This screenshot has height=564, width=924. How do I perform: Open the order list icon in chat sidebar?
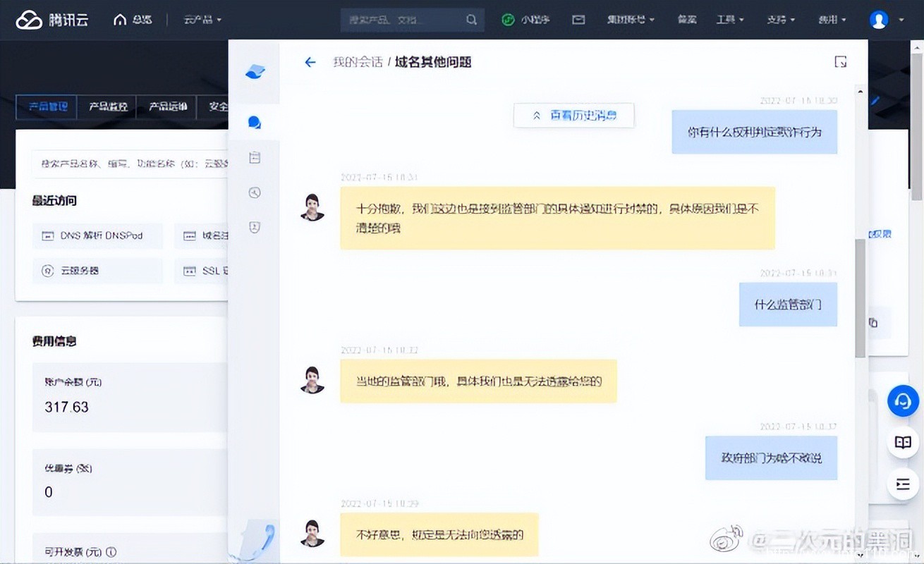254,157
